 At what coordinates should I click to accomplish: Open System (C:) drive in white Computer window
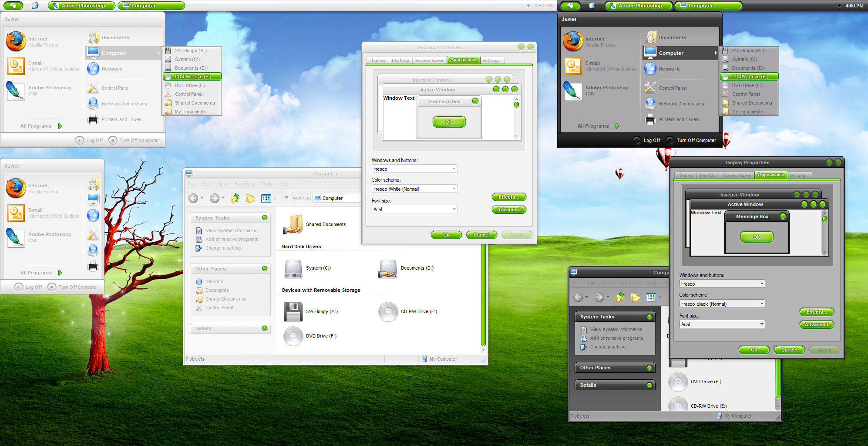(293, 268)
